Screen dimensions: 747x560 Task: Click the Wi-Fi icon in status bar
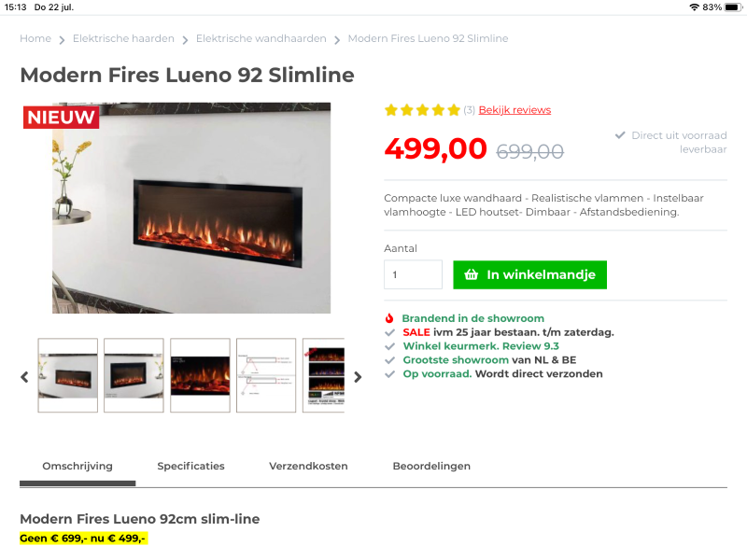[694, 7]
